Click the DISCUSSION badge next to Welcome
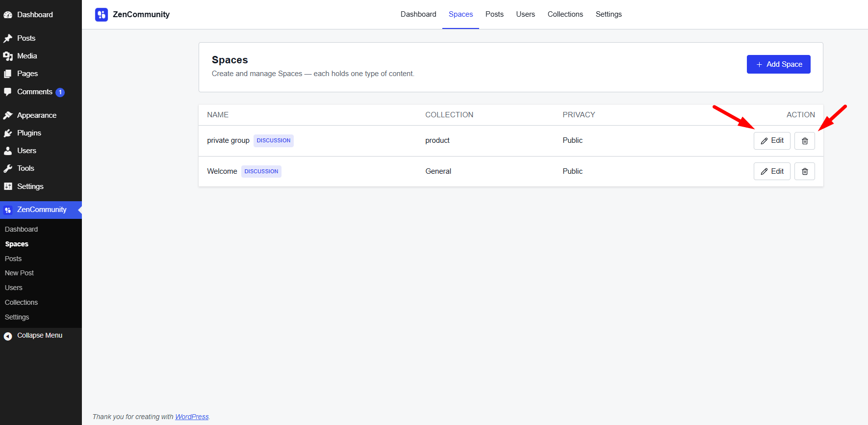The height and width of the screenshot is (425, 868). point(261,171)
